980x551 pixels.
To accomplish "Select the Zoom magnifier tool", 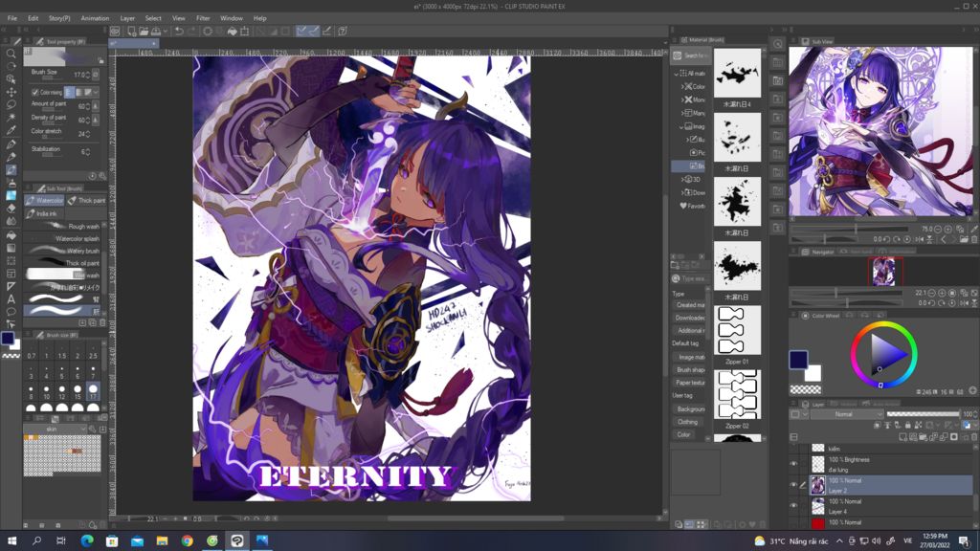I will coord(11,54).
